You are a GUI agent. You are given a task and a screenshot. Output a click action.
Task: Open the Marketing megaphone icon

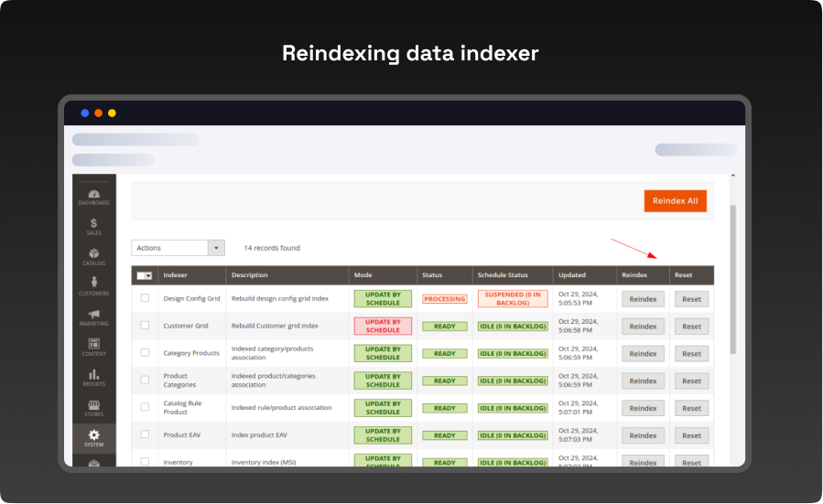(94, 315)
